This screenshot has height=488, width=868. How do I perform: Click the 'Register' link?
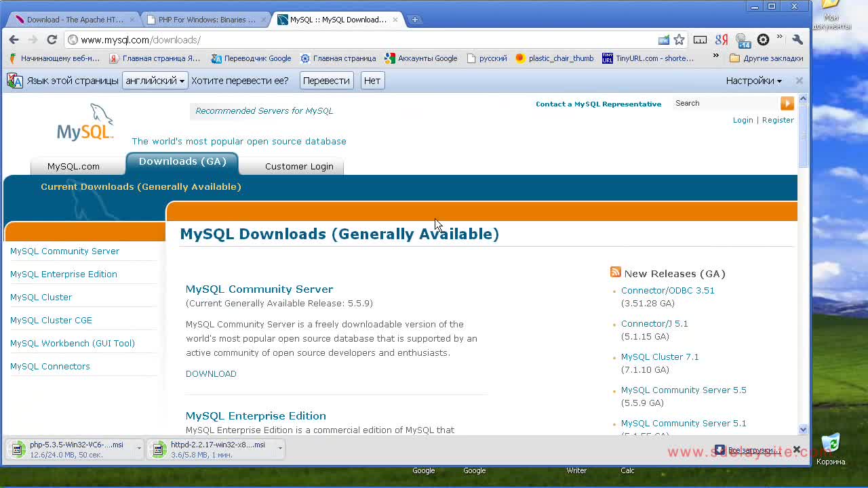click(x=778, y=120)
